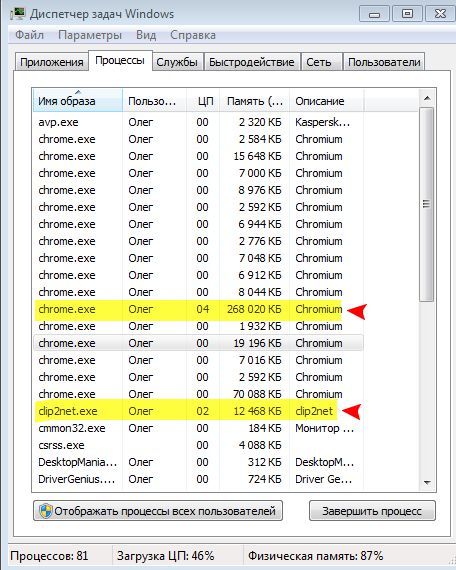This screenshot has width=456, height=570.
Task: Click Отображать процессы всех пользователей button
Action: coord(158,511)
